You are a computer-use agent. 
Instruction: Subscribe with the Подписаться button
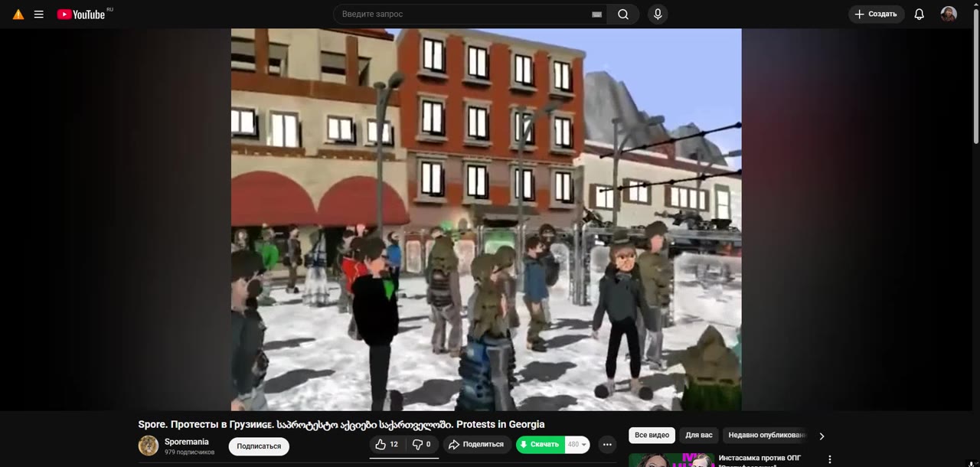coord(259,446)
